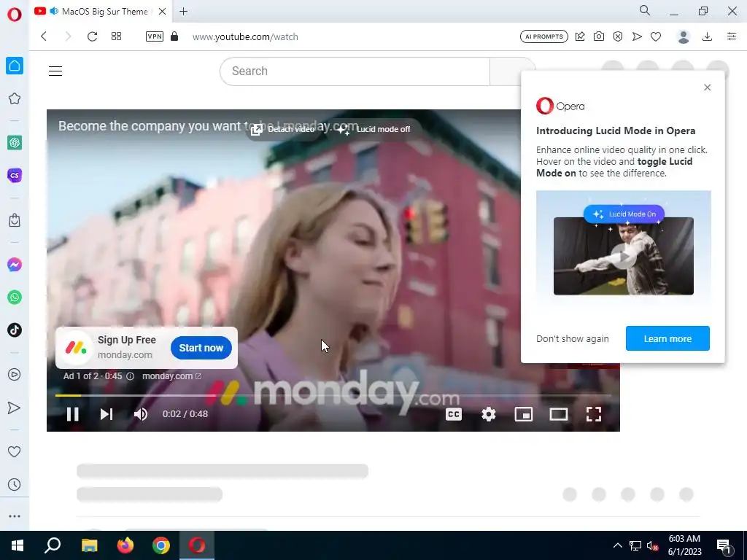747x560 pixels.
Task: Open video player settings gear
Action: (x=488, y=414)
